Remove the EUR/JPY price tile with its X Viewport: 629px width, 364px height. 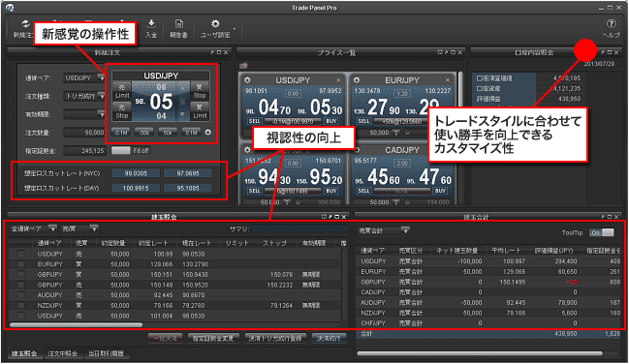coord(448,80)
